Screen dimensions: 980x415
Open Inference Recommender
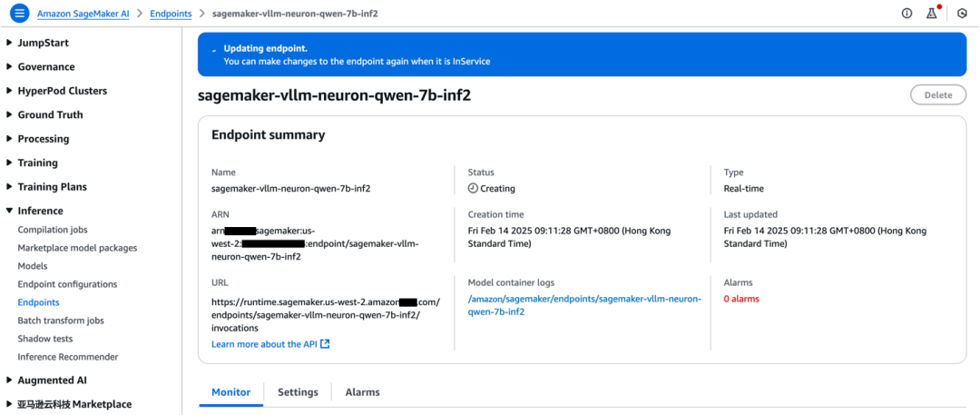[68, 357]
